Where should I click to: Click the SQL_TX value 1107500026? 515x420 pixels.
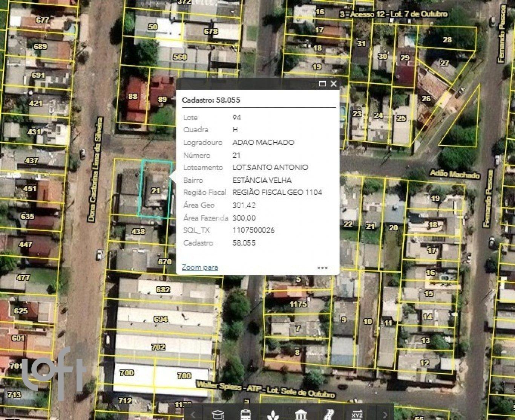253,230
